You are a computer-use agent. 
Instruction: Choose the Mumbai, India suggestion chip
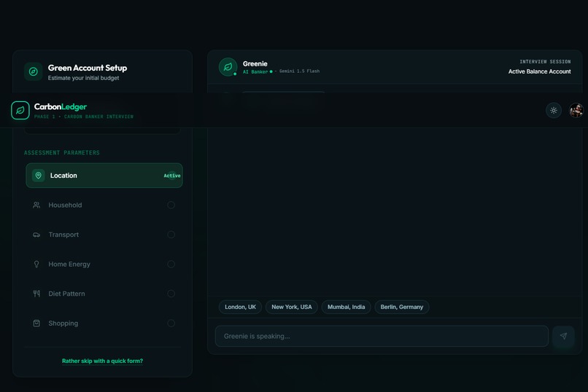pos(346,307)
